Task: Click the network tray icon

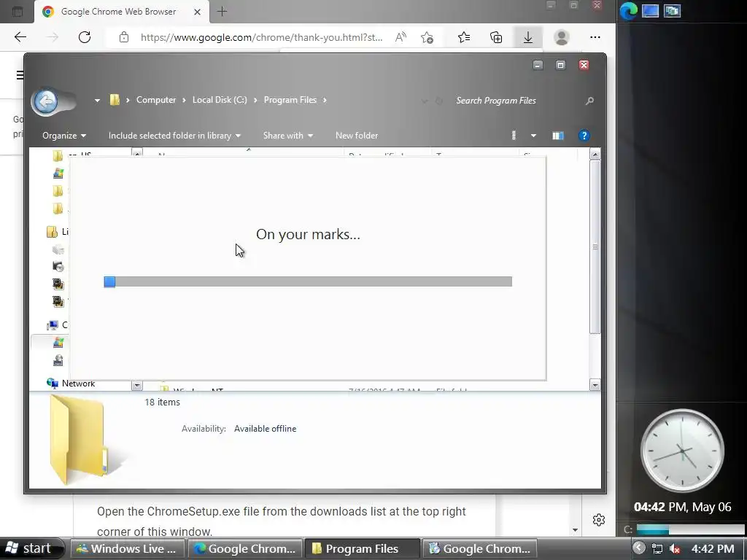Action: 657,548
